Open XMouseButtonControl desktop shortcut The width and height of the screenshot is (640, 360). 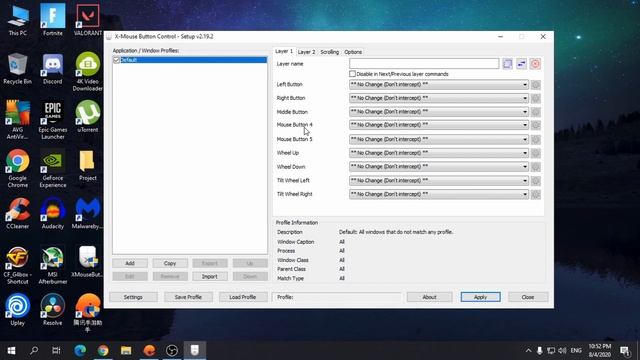[x=87, y=261]
